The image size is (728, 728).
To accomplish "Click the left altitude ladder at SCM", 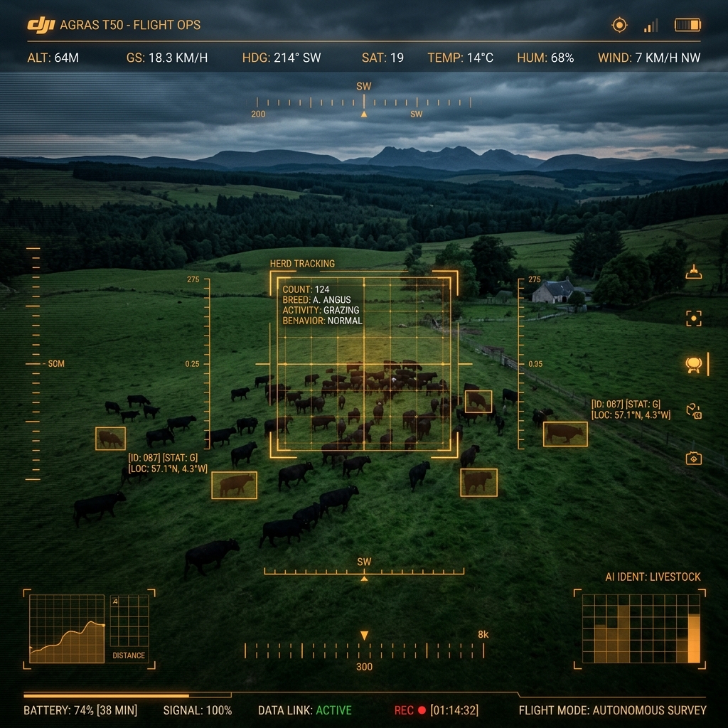I will 33,363.
